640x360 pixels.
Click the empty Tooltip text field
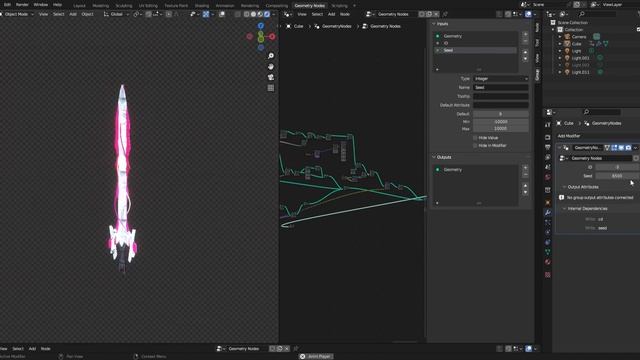coord(501,96)
